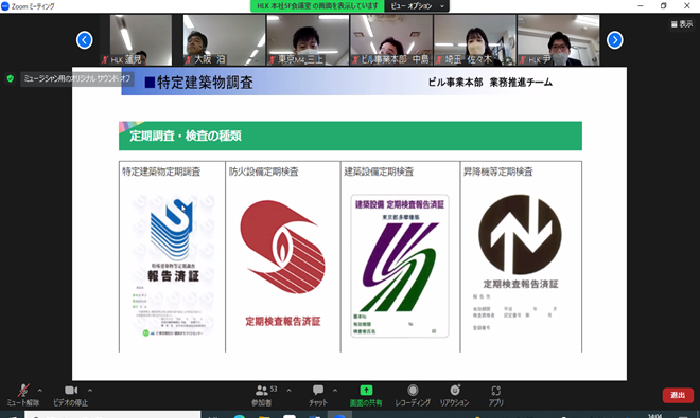The height and width of the screenshot is (418, 700).
Task: Open the Zoom apps panel
Action: tap(496, 395)
